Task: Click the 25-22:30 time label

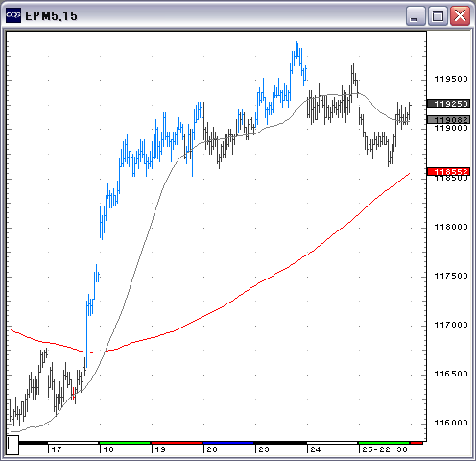Action: (385, 449)
